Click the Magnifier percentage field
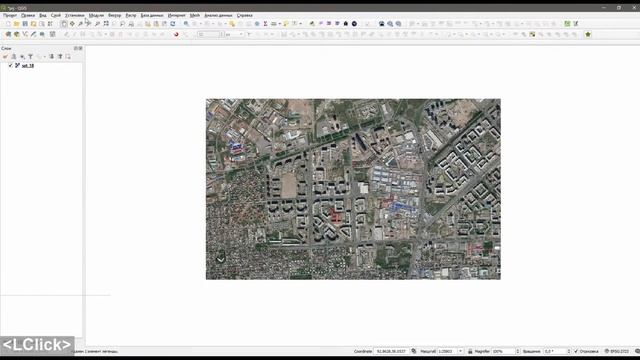The width and height of the screenshot is (640, 360). (x=504, y=351)
